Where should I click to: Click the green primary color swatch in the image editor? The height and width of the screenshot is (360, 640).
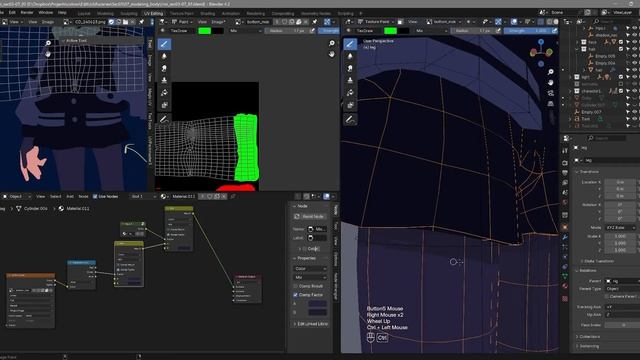(204, 31)
